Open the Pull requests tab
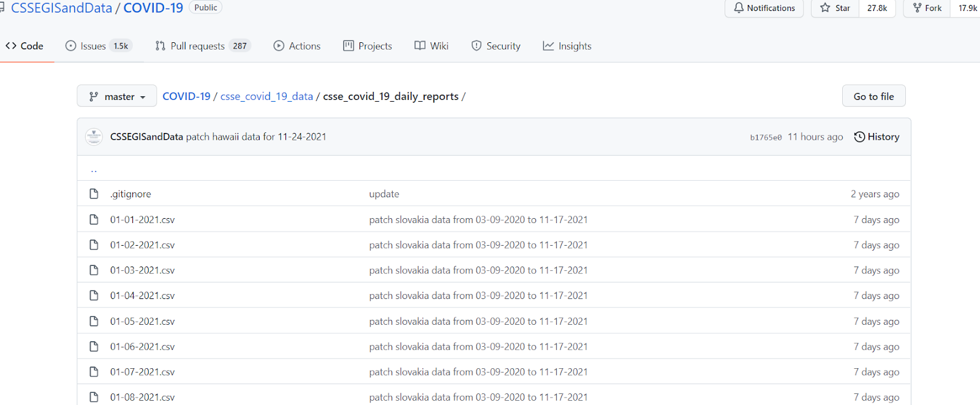 tap(202, 46)
